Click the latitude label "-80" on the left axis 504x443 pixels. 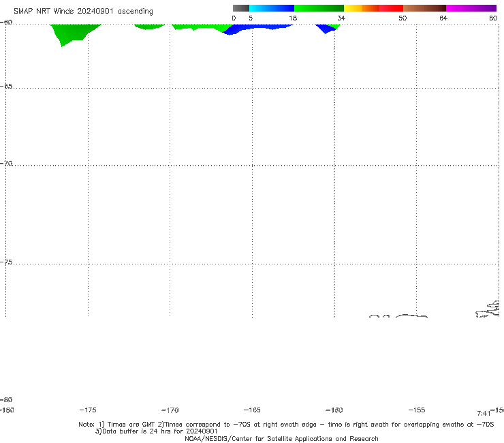pos(6,399)
